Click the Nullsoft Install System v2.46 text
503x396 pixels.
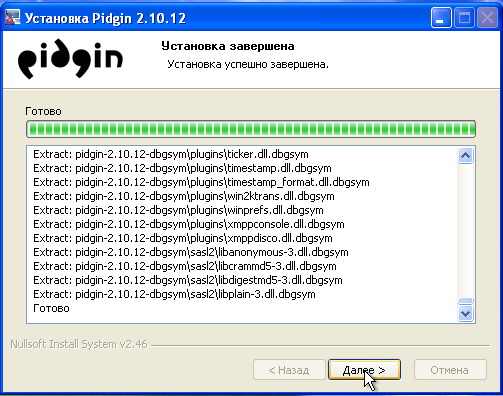point(79,344)
